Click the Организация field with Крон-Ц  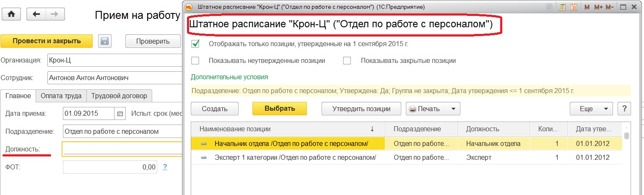[x=115, y=60]
